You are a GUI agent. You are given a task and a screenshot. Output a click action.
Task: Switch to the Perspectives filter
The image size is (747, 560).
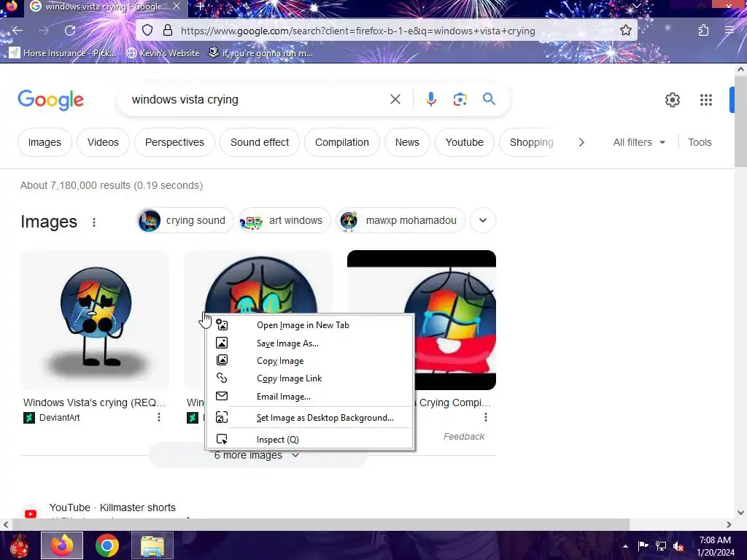[174, 142]
